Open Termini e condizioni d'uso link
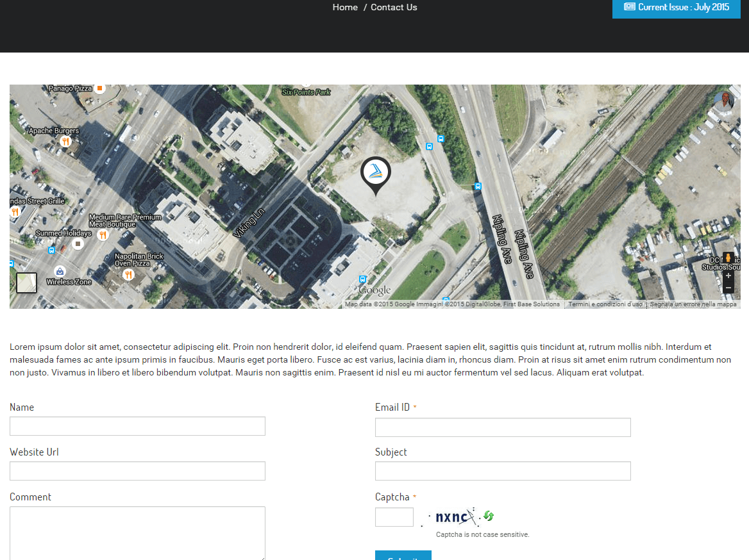The image size is (749, 560). [605, 304]
